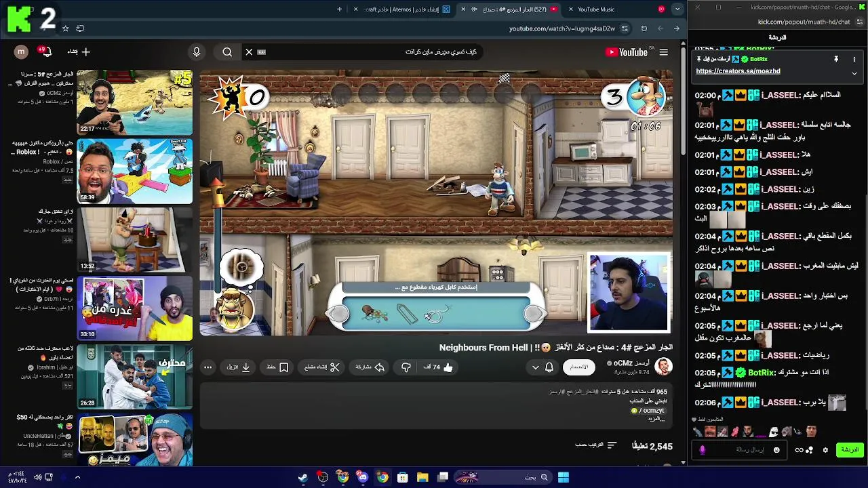
Task: Open the Neighbours From Hell #5 recommended thumbnail
Action: (x=134, y=102)
